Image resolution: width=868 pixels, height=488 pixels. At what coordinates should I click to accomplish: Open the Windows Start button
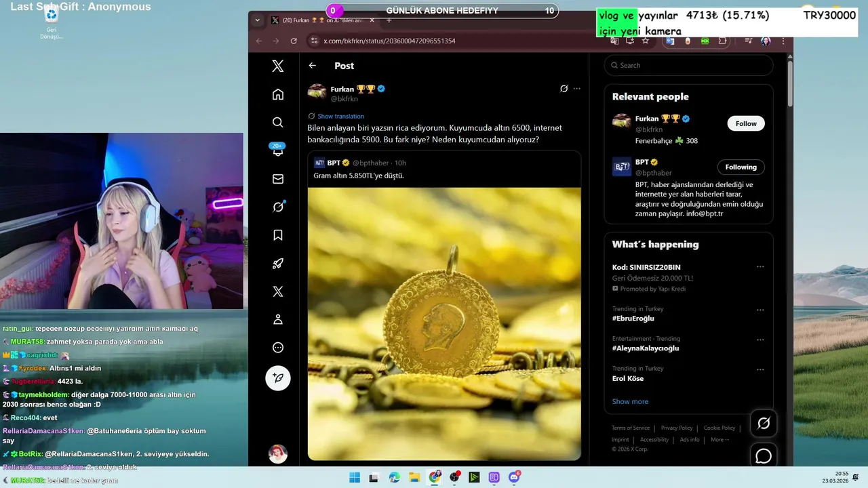[355, 477]
